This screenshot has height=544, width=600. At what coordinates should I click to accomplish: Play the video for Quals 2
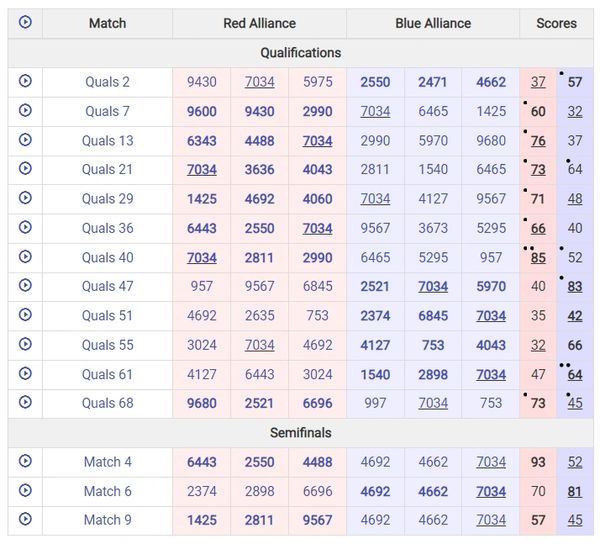(25, 82)
